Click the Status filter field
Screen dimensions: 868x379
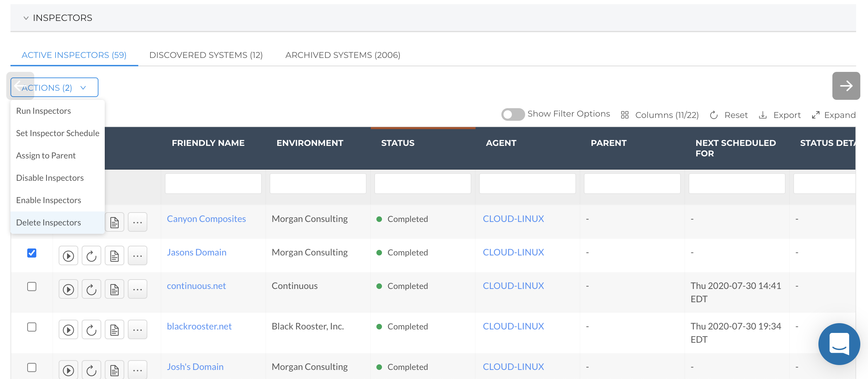tap(423, 184)
